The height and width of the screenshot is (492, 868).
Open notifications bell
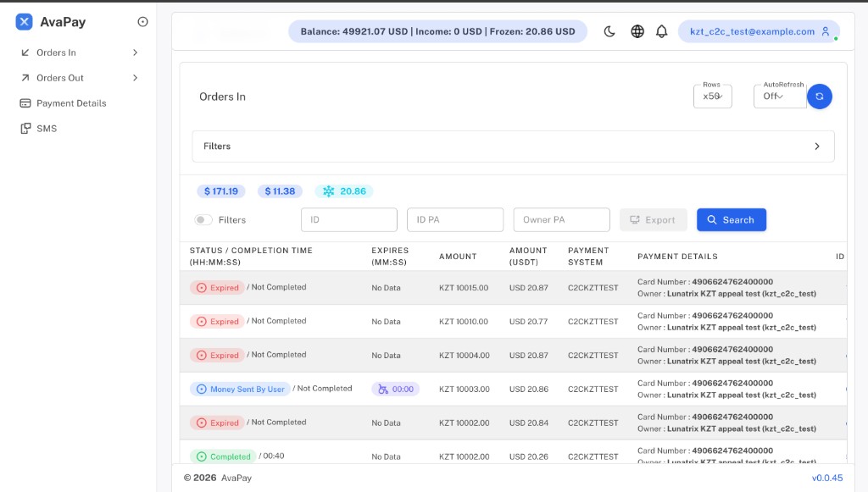(661, 31)
